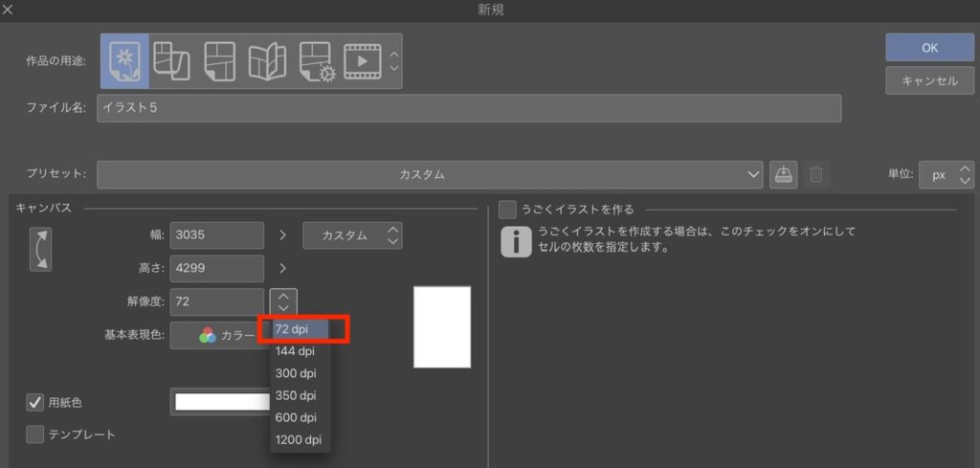This screenshot has height=468, width=980.
Task: Select the fanzine book usage icon
Action: coord(268,60)
